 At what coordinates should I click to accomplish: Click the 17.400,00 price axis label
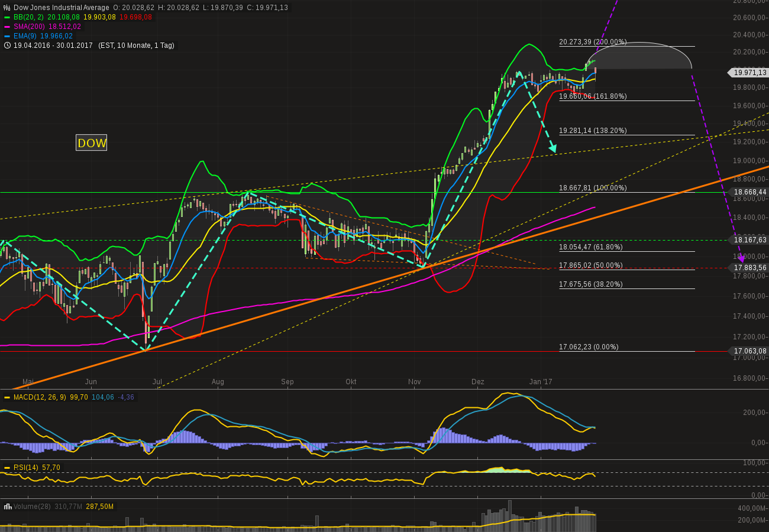(x=749, y=317)
